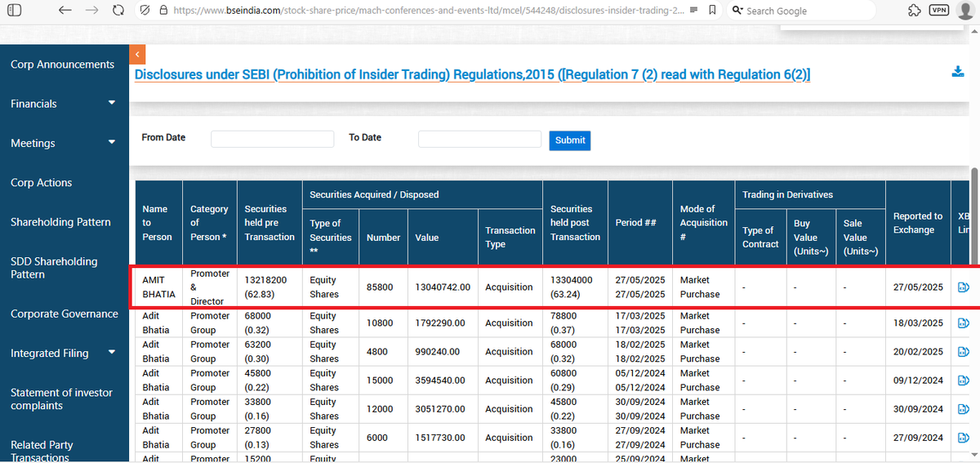Screen dimensions: 980x463
Task: Open XBRL link for the 09/12/2024 report
Action: point(963,380)
